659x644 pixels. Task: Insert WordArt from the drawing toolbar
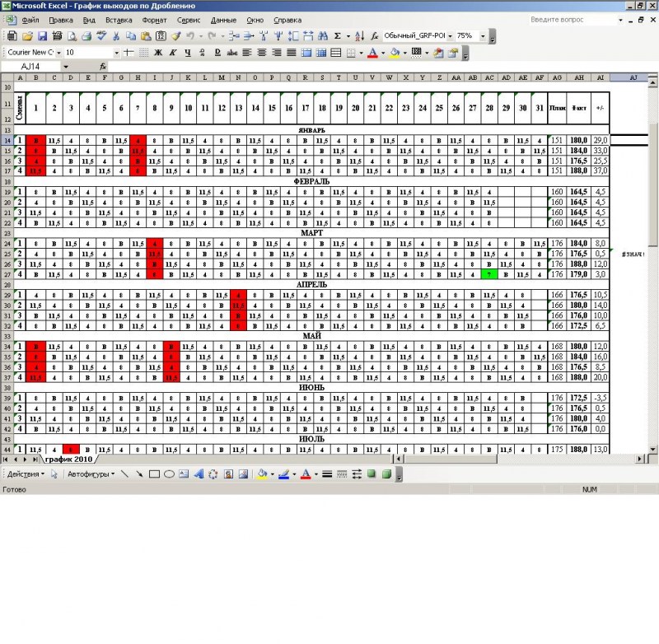(199, 474)
